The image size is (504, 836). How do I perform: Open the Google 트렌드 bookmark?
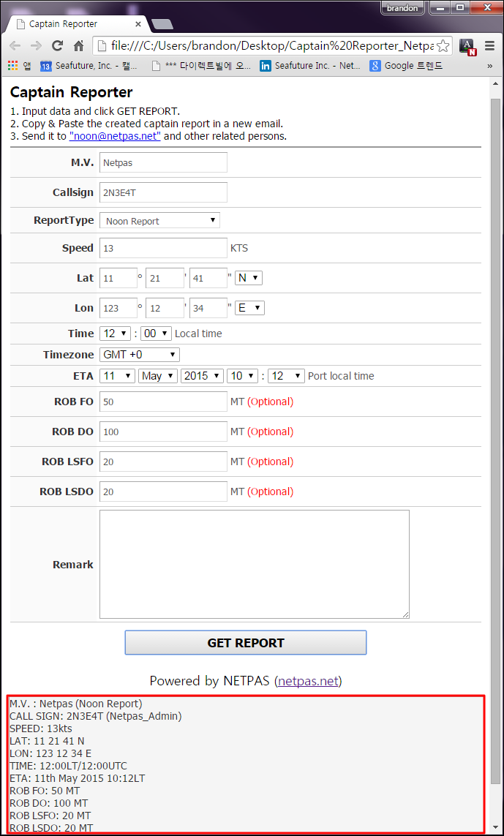(407, 66)
